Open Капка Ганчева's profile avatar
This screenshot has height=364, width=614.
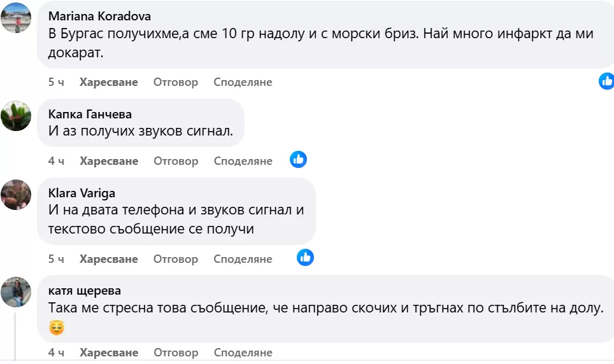coord(16,116)
